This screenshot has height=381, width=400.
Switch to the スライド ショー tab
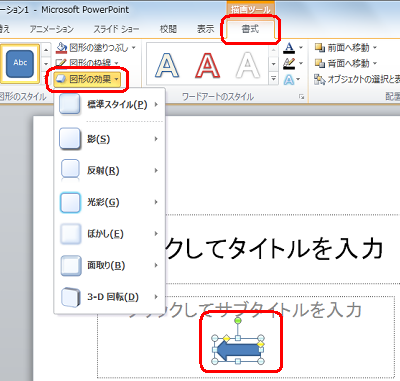[116, 29]
